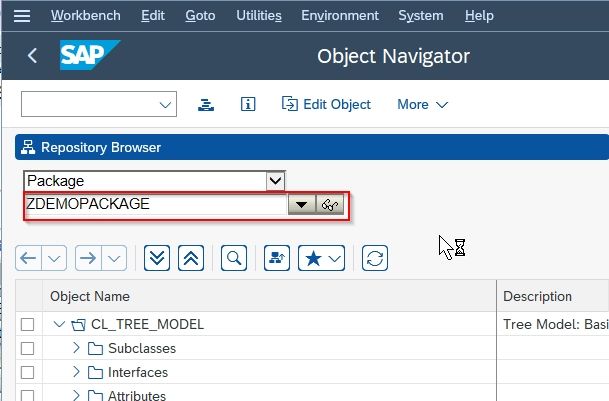Screen dimensions: 609x401
Task: Check the Attributes row checkbox
Action: tap(28, 396)
